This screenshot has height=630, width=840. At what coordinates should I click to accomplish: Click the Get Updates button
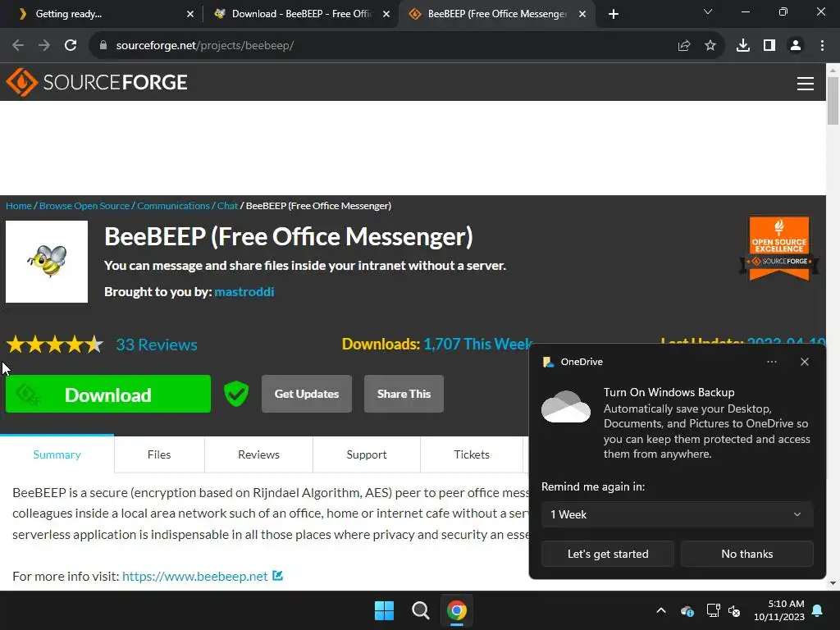click(307, 394)
